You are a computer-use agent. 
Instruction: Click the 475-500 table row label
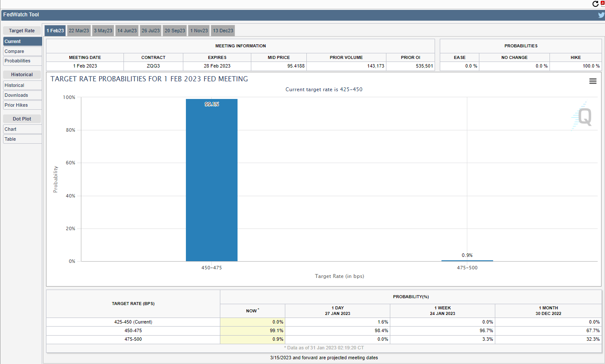[133, 339]
